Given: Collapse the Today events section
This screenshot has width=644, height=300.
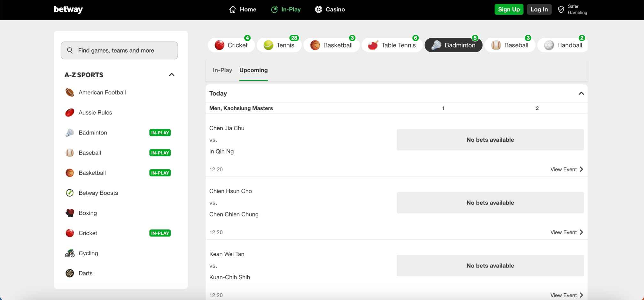Looking at the screenshot, I should (581, 94).
